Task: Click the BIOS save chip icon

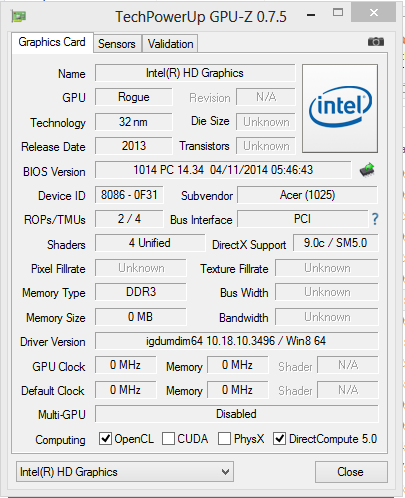Action: click(x=367, y=170)
